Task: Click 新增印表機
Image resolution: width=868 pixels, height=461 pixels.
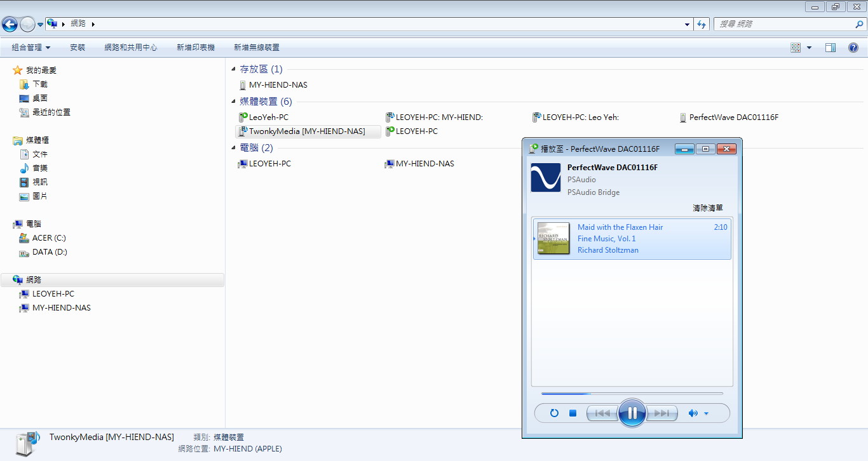Action: (196, 48)
